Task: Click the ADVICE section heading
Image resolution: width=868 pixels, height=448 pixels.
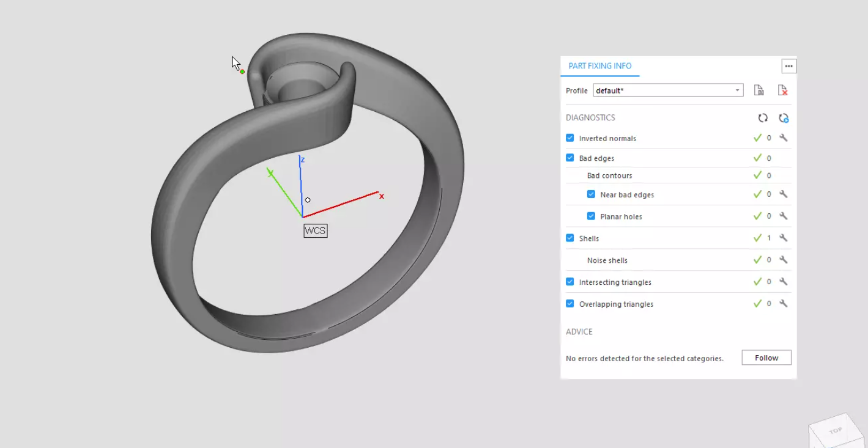Action: pyautogui.click(x=579, y=332)
